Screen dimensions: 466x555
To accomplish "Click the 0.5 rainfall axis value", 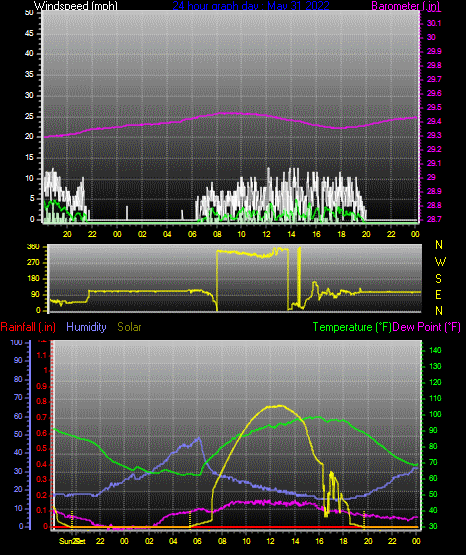I will [42, 448].
